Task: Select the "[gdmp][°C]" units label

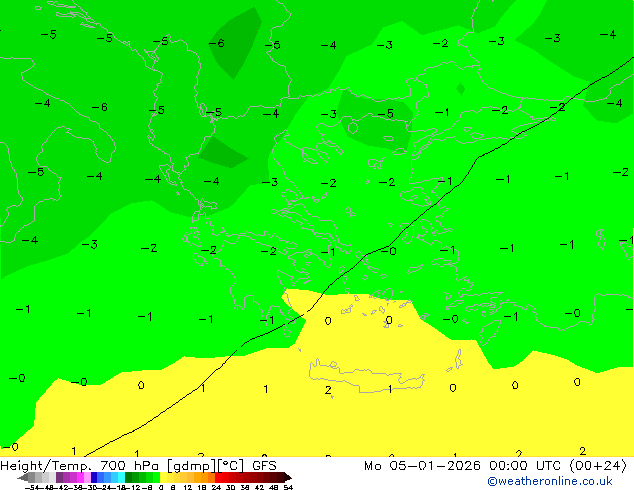Action: 205,466
